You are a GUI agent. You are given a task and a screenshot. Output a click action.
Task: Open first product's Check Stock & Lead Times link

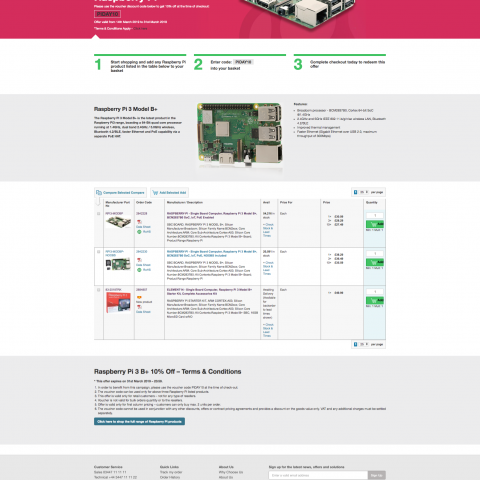268,230
